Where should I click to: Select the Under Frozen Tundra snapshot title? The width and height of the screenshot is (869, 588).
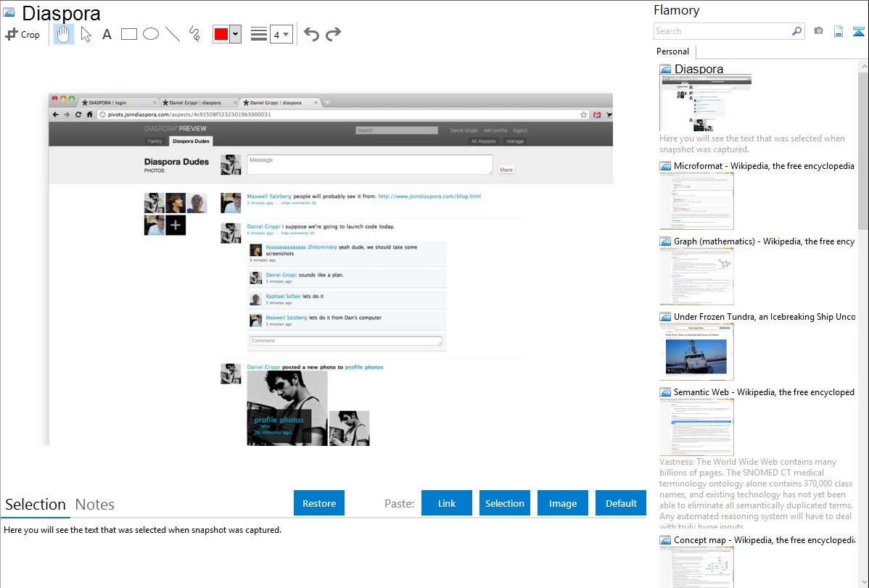click(x=765, y=316)
